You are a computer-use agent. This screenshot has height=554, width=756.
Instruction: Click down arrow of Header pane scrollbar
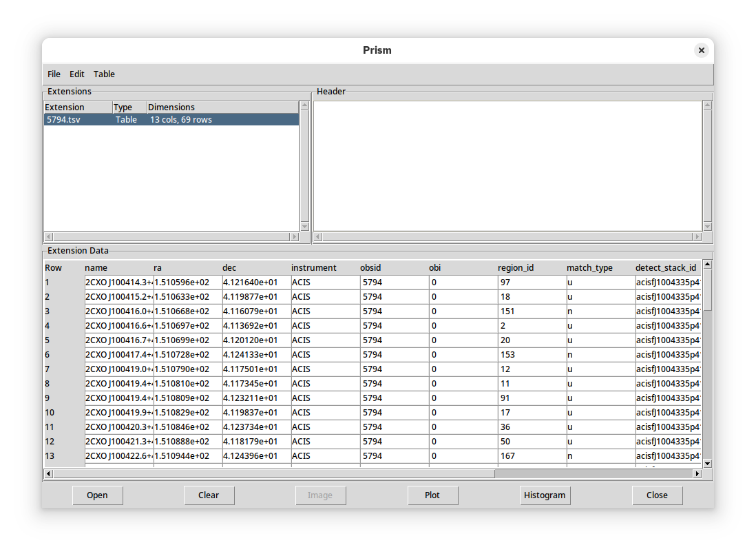click(x=707, y=227)
